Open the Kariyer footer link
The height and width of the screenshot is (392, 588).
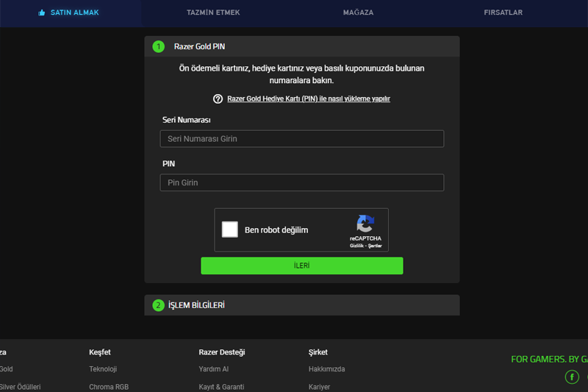coord(320,387)
